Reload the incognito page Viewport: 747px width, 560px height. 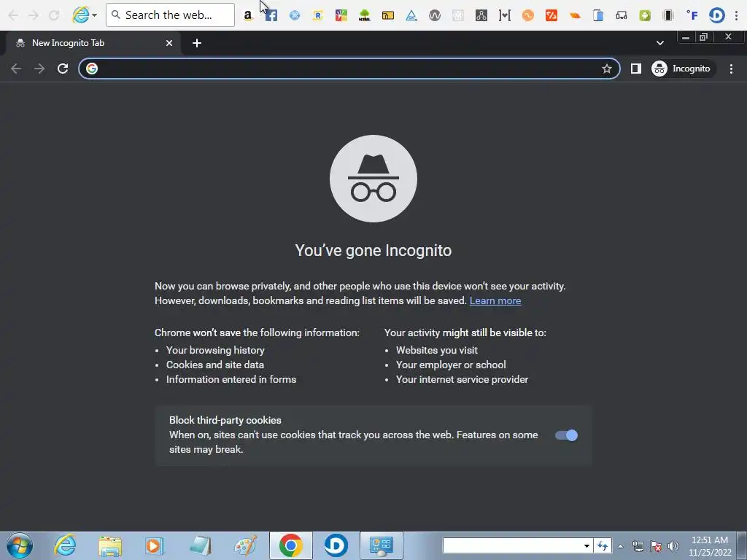tap(63, 69)
